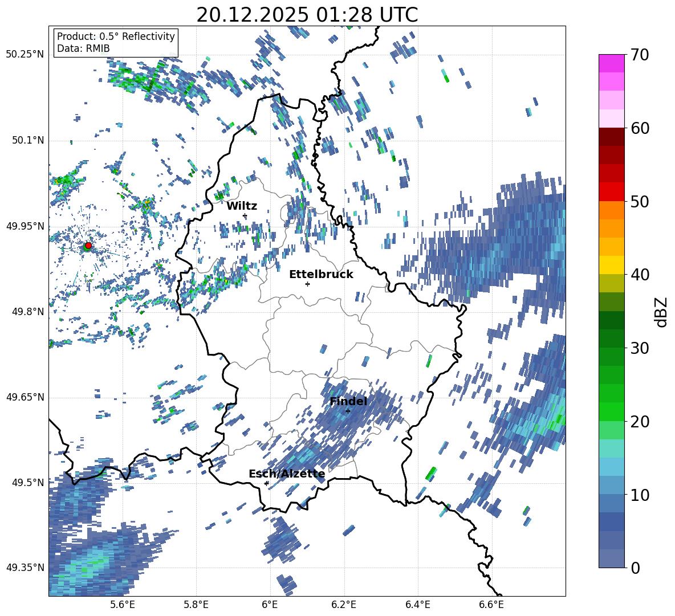Click the red radar site marker dot
Viewport: 675px width, 616px height.
point(88,245)
